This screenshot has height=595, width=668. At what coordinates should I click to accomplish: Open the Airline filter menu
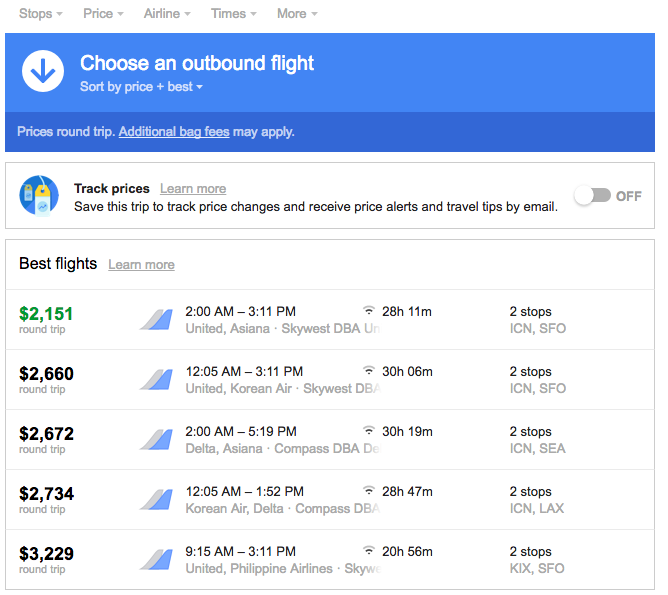click(167, 14)
